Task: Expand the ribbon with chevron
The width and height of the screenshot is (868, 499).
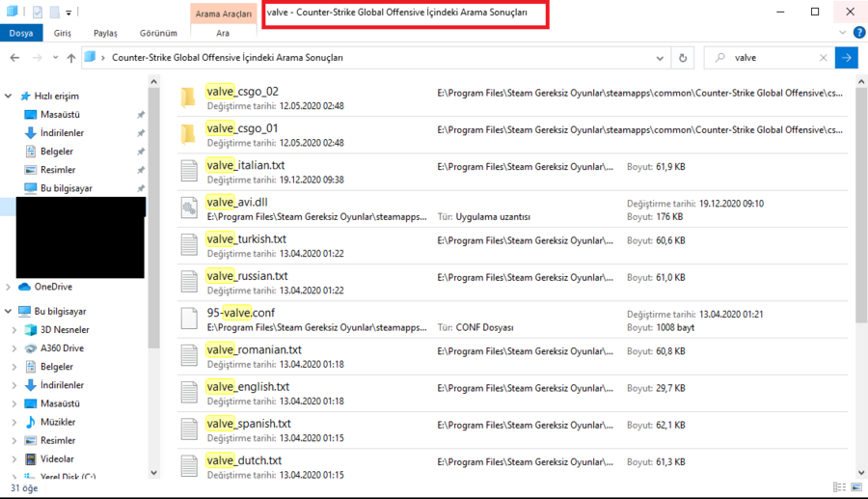Action: point(833,33)
